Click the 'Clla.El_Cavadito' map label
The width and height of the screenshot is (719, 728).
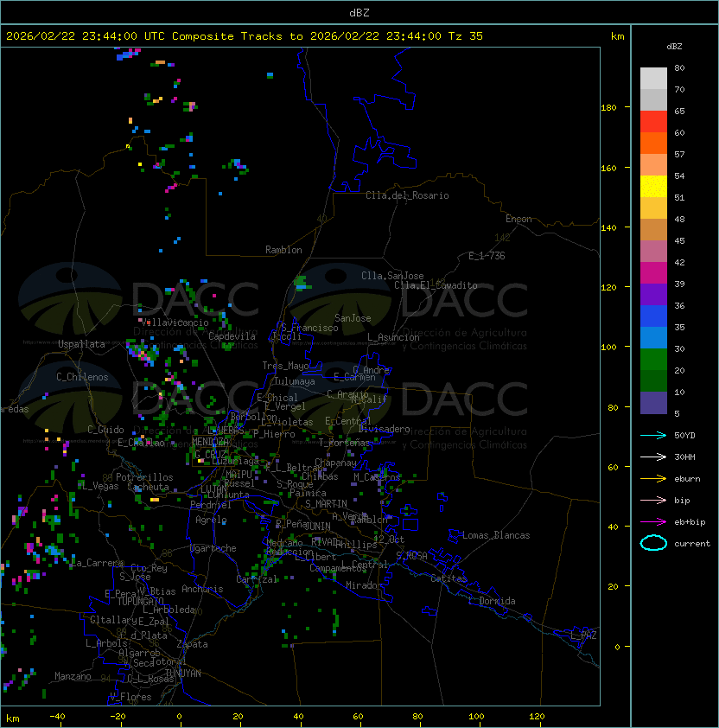tap(436, 285)
